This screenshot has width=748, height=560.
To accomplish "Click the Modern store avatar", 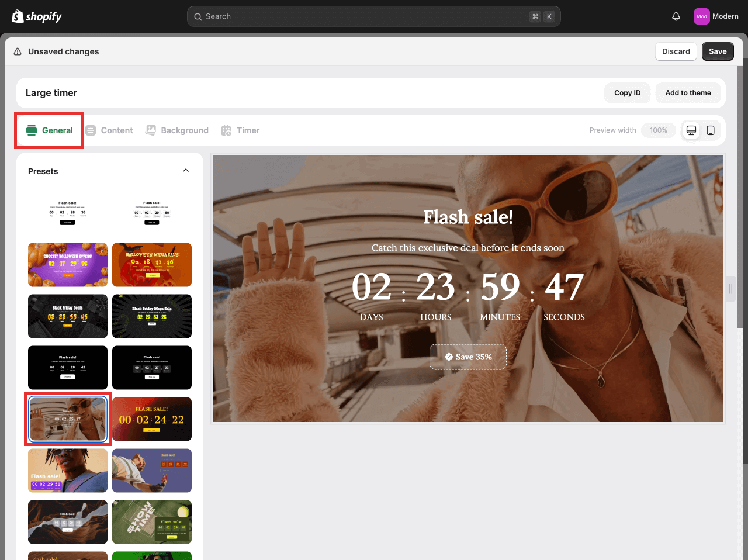I will click(701, 16).
